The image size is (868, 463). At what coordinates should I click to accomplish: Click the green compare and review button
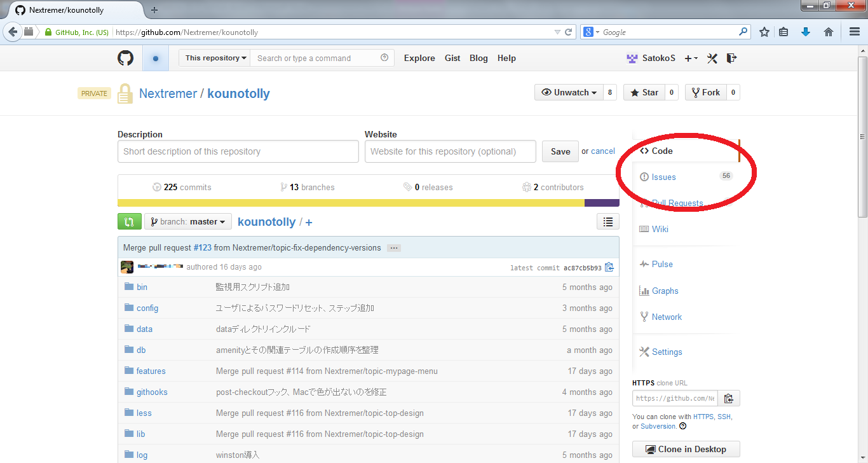click(129, 221)
